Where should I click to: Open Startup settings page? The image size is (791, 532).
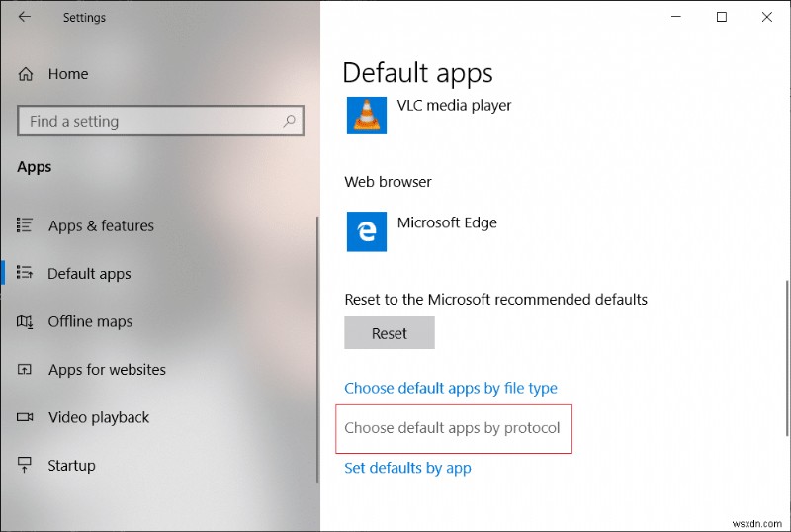[x=71, y=466]
